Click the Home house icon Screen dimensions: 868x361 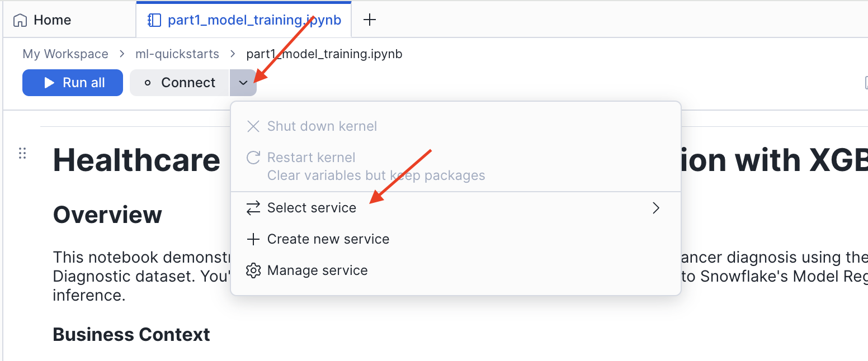coord(20,20)
